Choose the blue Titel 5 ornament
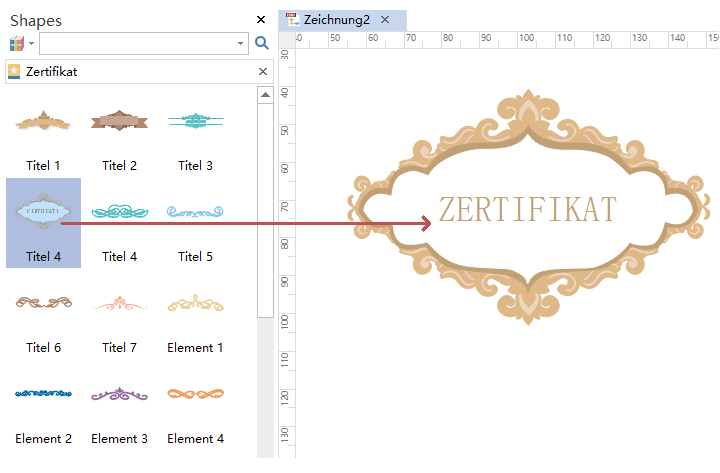This screenshot has width=720, height=473. pyautogui.click(x=195, y=212)
